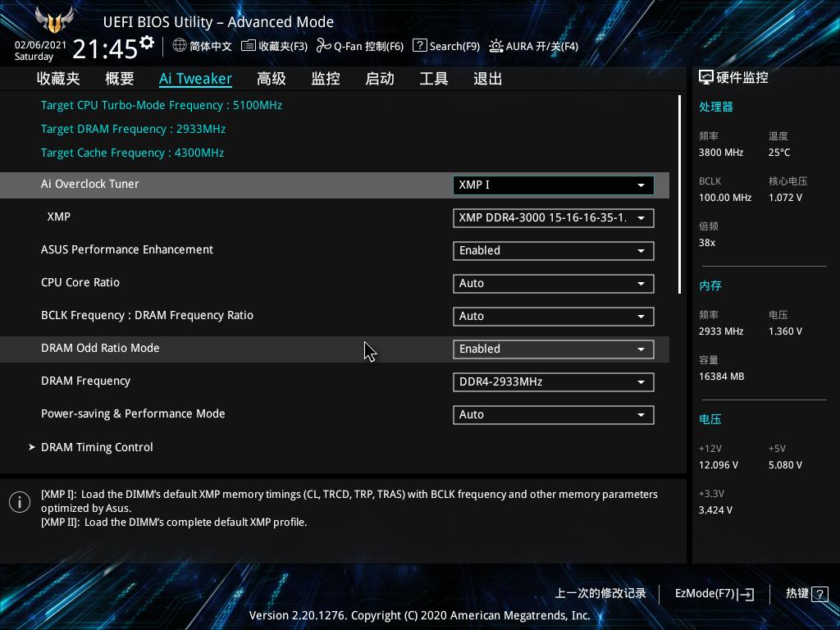Open the DRAM Odd Ratio Mode dropdown
The image size is (840, 630).
tap(554, 349)
